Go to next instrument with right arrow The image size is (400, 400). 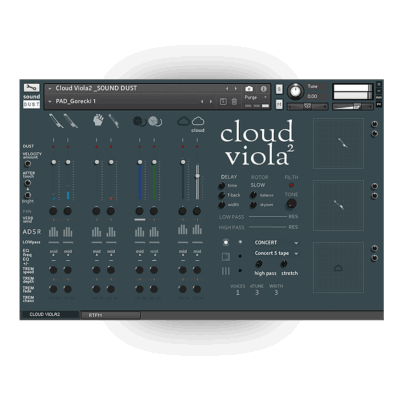pyautogui.click(x=236, y=89)
